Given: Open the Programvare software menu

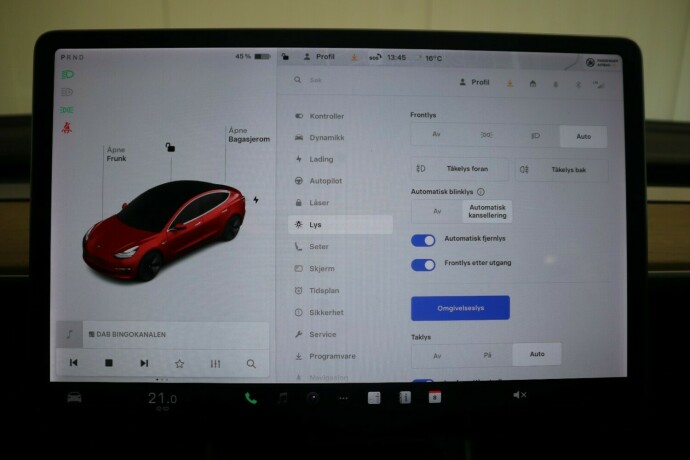Looking at the screenshot, I should point(326,356).
